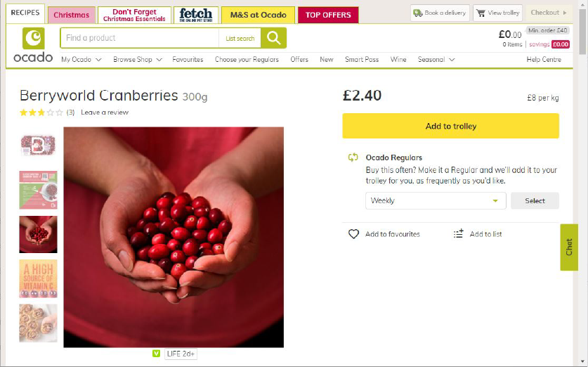588x367 pixels.
Task: Open the Weekly frequency dropdown
Action: click(436, 201)
